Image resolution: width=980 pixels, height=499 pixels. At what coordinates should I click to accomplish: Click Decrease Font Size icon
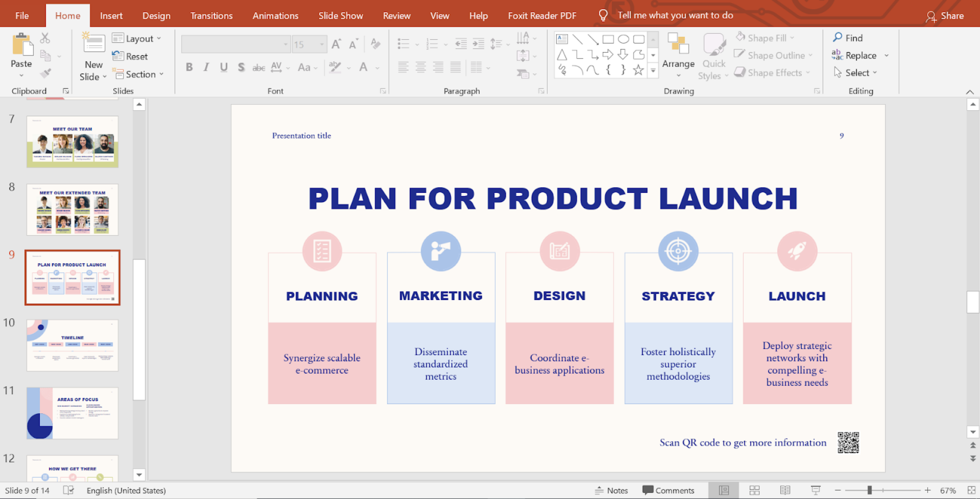(354, 44)
